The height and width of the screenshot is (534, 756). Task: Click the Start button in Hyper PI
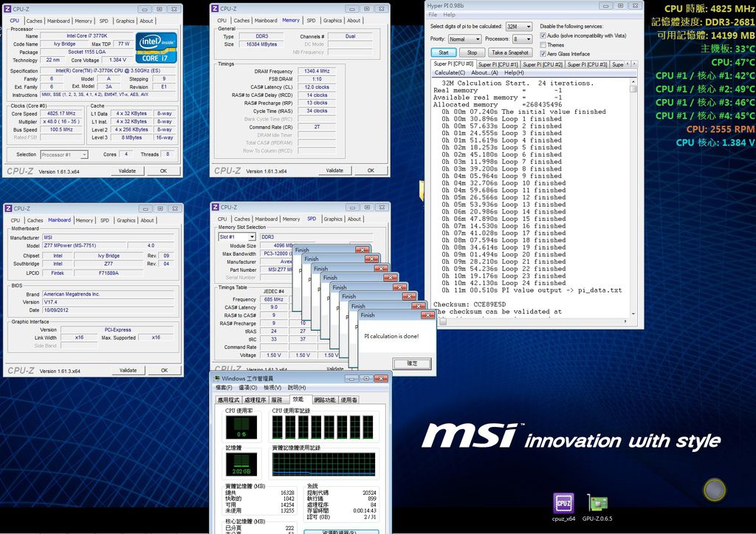444,52
